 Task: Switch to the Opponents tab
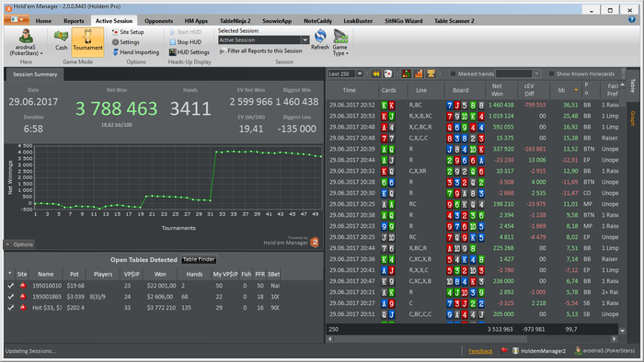[158, 21]
